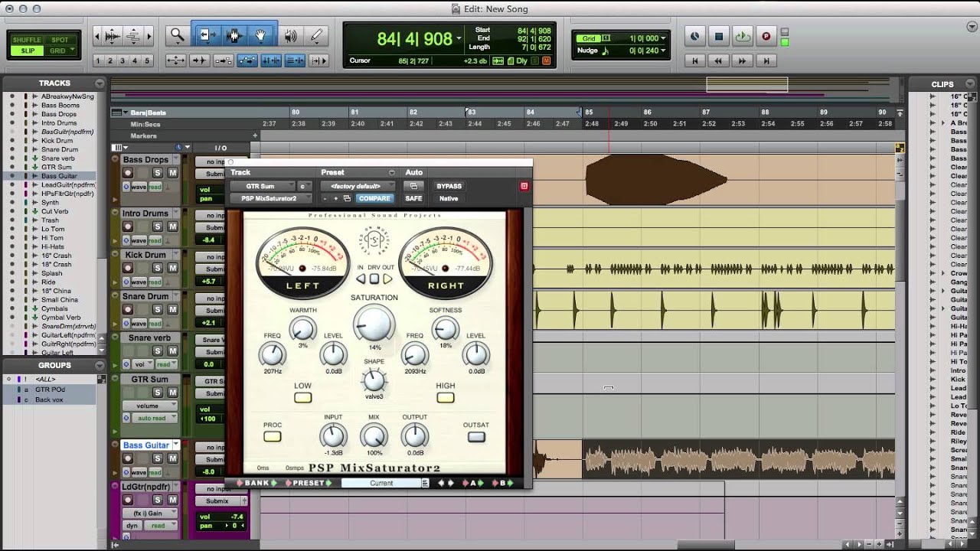Image resolution: width=980 pixels, height=551 pixels.
Task: Click the automation SAFE button
Action: point(413,199)
